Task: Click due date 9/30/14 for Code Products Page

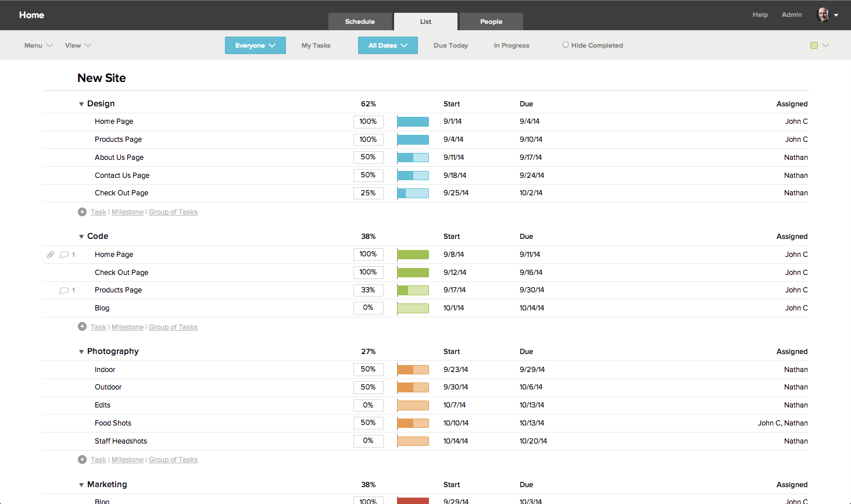Action: (532, 290)
